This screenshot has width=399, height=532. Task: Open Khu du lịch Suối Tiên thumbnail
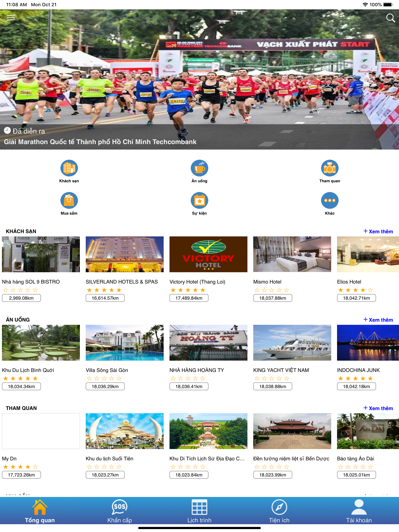tap(125, 431)
